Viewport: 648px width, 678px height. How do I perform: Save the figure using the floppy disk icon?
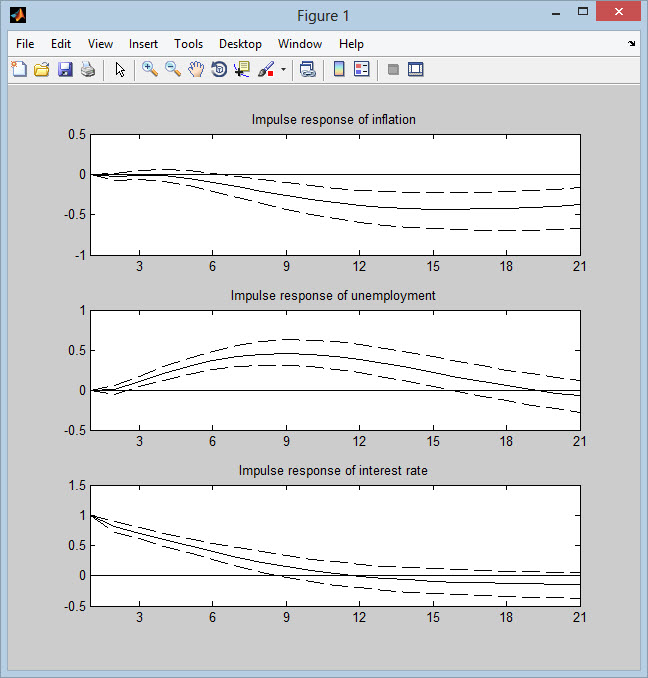coord(65,69)
